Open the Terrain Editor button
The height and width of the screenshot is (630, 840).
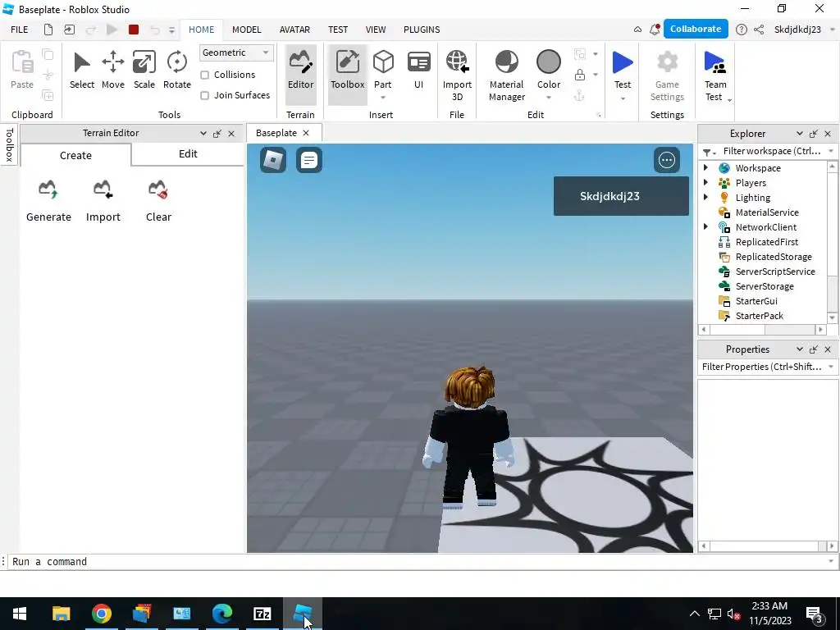tap(300, 74)
